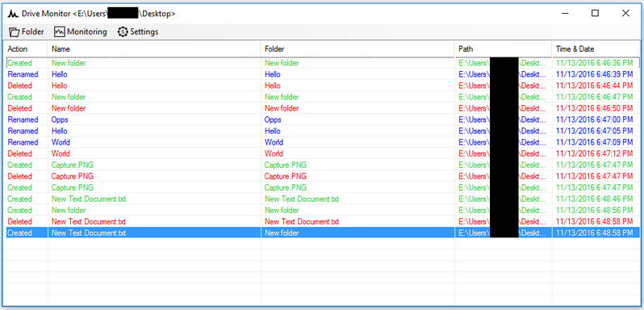Viewport: 644px width, 310px height.
Task: Minimize the Drive Monitor window
Action: 566,13
